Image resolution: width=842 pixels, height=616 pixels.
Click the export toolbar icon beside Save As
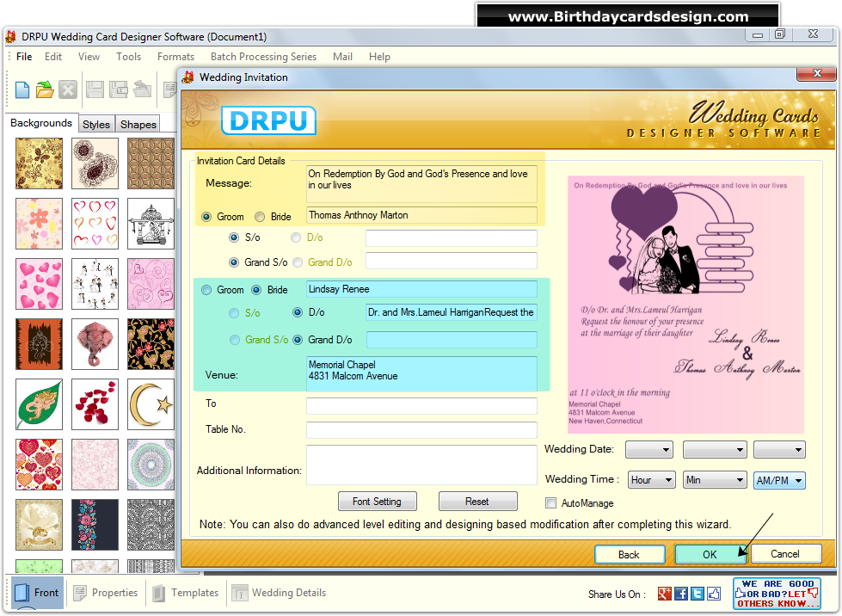pyautogui.click(x=142, y=89)
